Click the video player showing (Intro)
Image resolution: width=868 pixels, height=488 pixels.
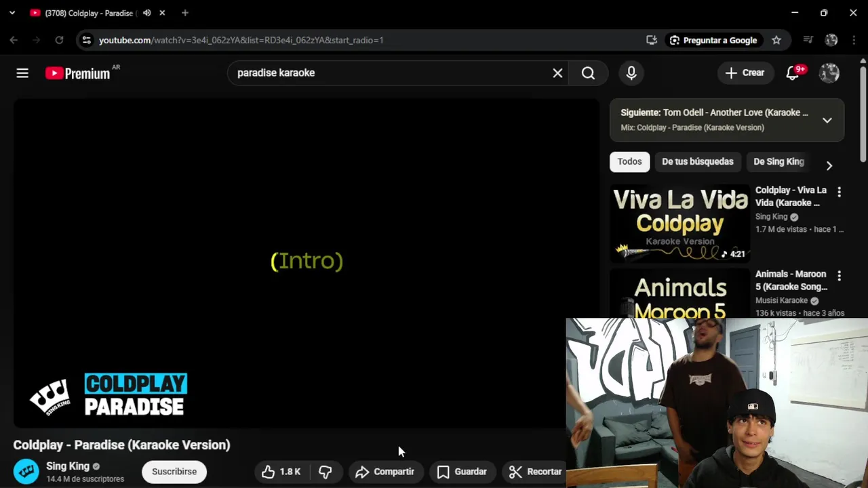[x=307, y=264]
